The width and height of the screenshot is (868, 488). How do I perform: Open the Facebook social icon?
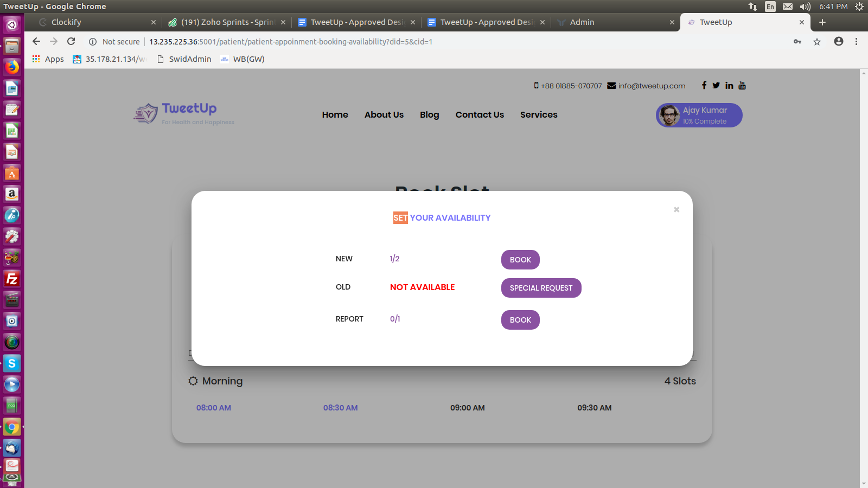coord(704,85)
